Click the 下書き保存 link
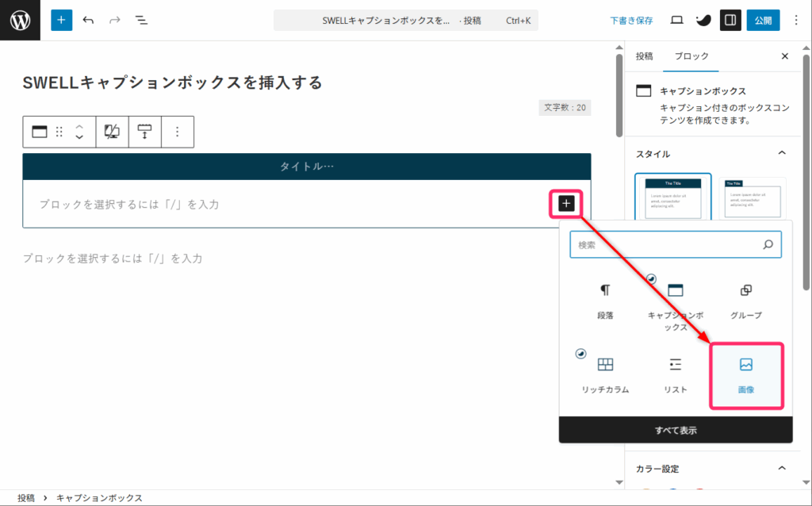 (631, 21)
